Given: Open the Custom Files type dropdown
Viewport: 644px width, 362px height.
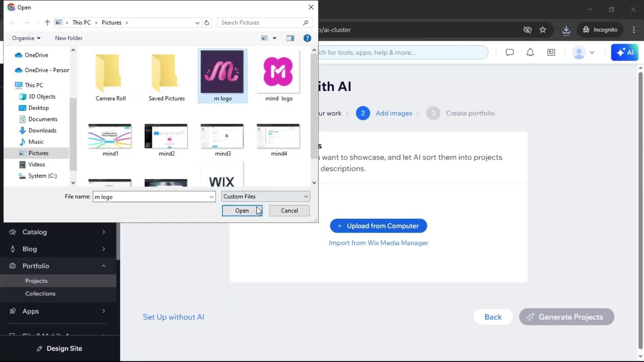Looking at the screenshot, I should click(266, 196).
